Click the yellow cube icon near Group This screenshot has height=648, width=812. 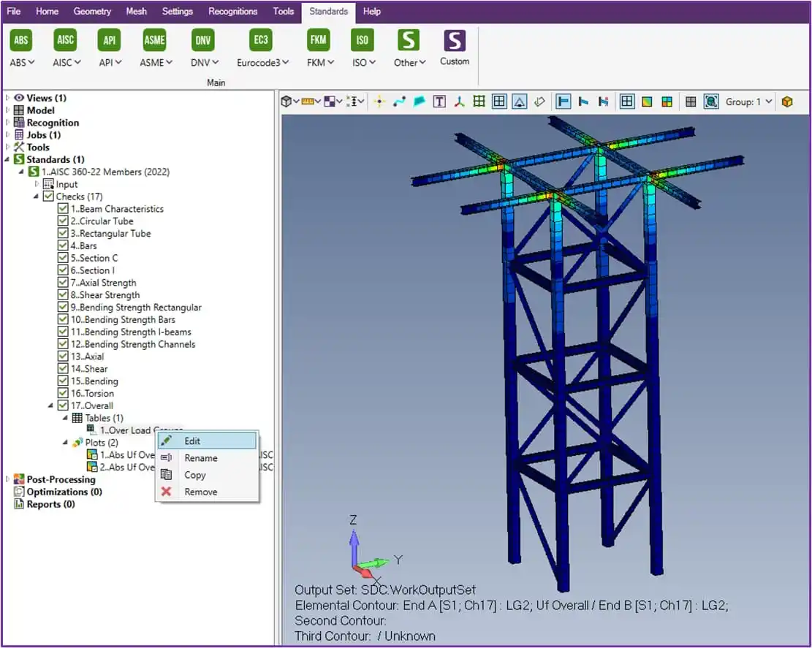[787, 102]
